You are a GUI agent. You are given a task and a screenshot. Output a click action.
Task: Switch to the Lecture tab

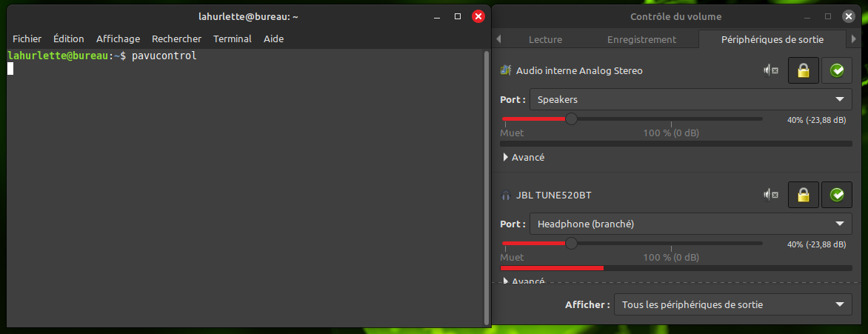tap(545, 39)
